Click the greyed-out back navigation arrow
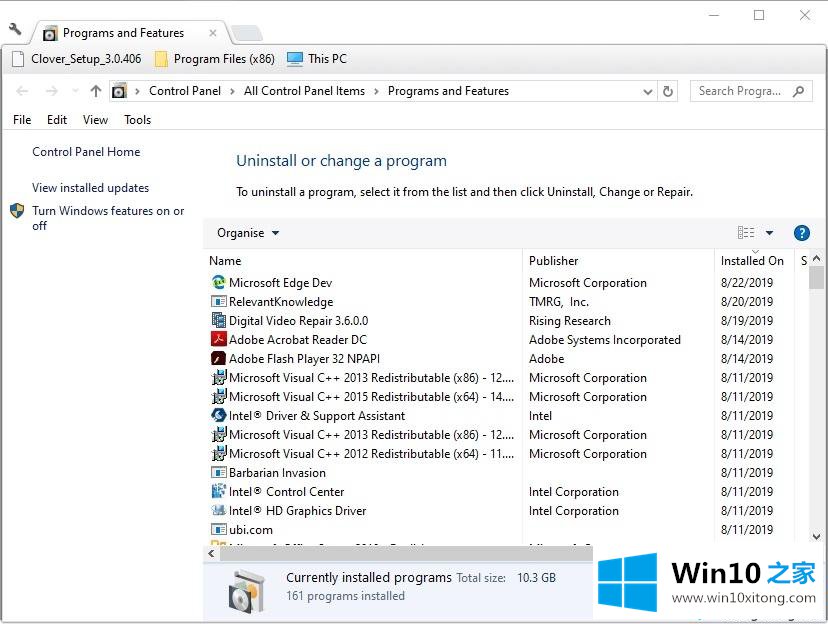This screenshot has height=624, width=828. (22, 91)
